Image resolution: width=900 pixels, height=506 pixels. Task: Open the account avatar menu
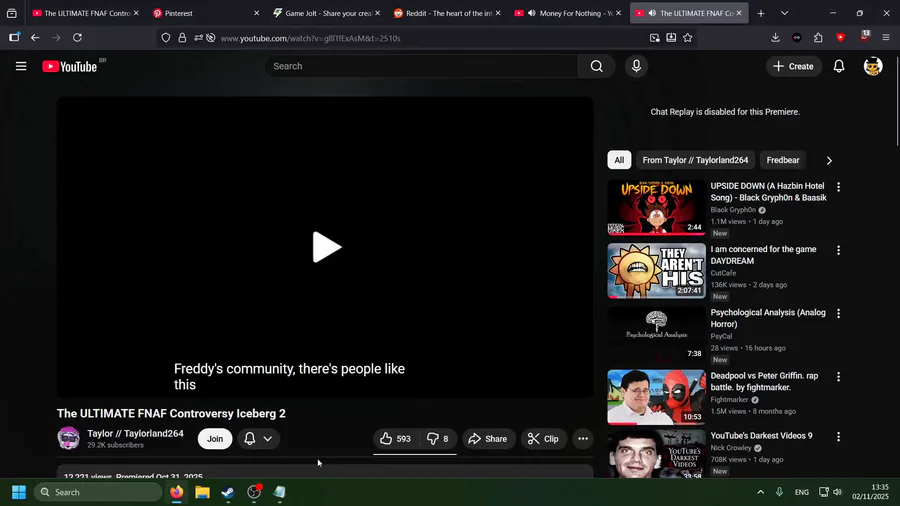coord(873,66)
